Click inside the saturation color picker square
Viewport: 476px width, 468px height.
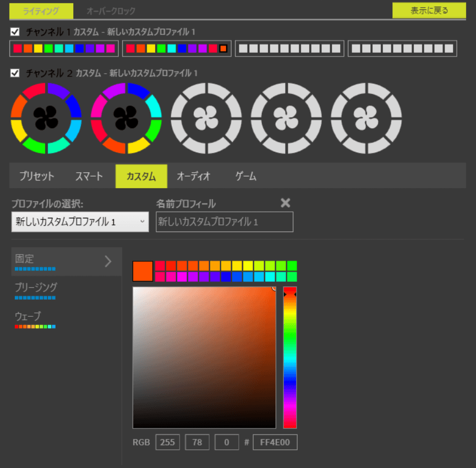(204, 357)
